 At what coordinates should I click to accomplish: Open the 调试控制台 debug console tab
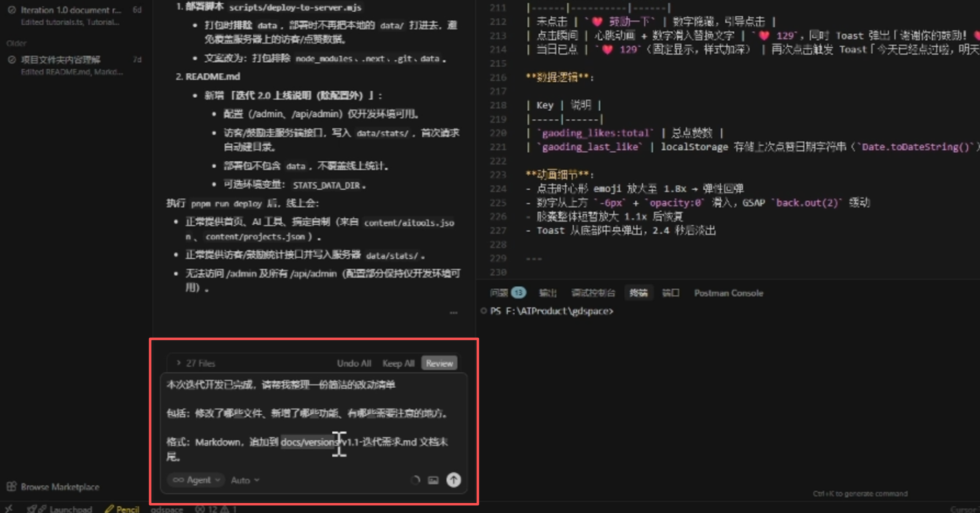pos(593,293)
